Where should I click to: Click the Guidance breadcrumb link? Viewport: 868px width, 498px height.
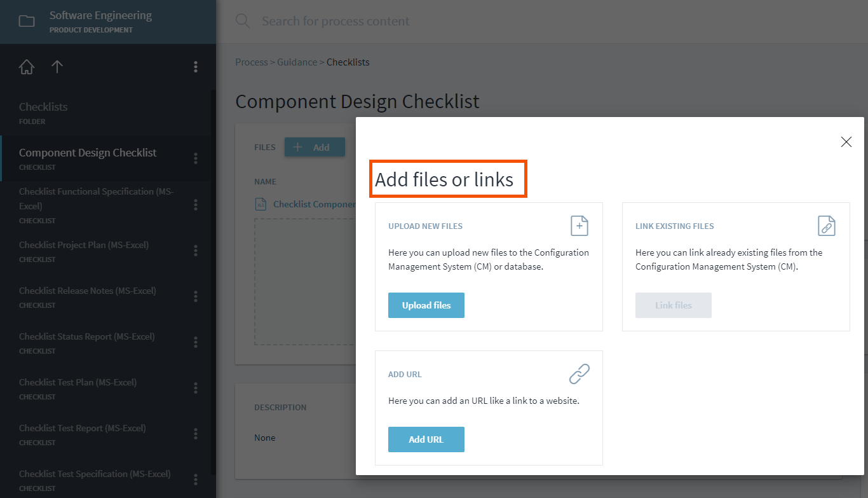pyautogui.click(x=297, y=62)
